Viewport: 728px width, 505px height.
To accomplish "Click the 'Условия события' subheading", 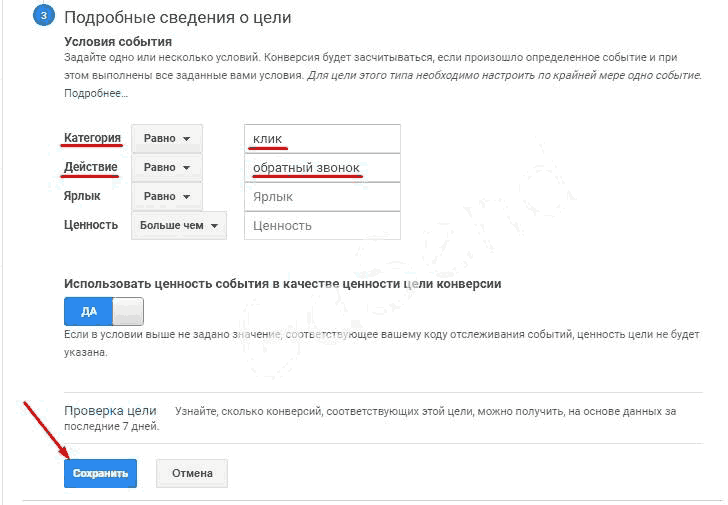I will (118, 42).
